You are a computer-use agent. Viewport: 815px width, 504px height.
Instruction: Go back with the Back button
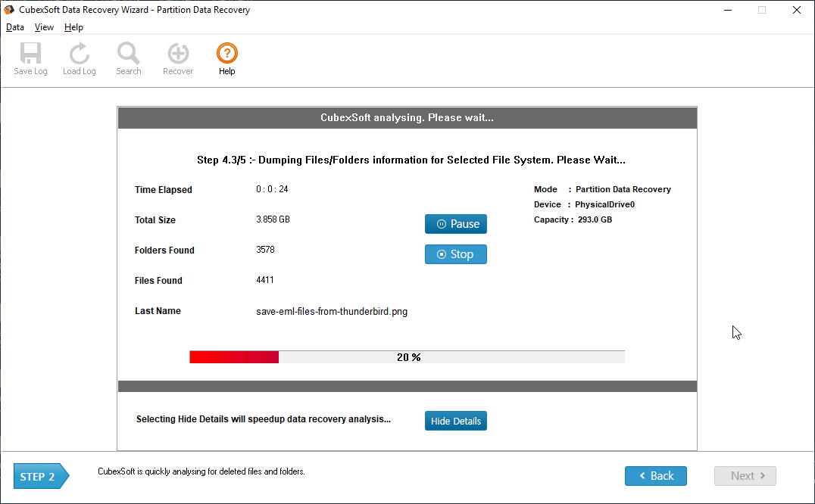(x=655, y=476)
